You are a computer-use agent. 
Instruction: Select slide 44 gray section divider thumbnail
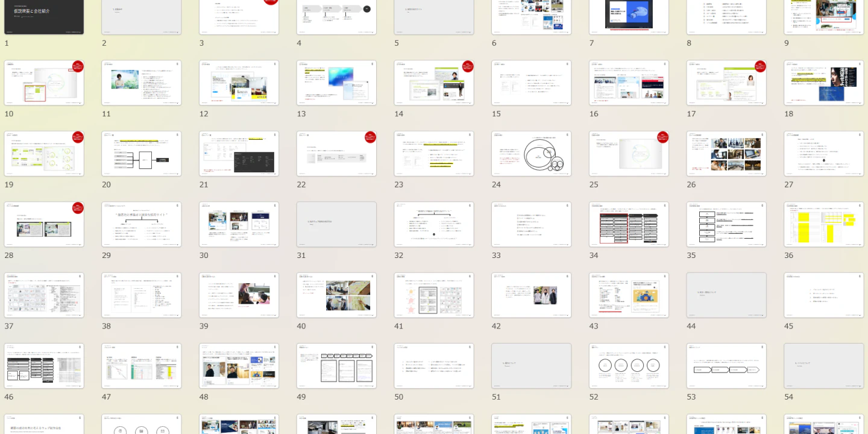[x=726, y=295]
